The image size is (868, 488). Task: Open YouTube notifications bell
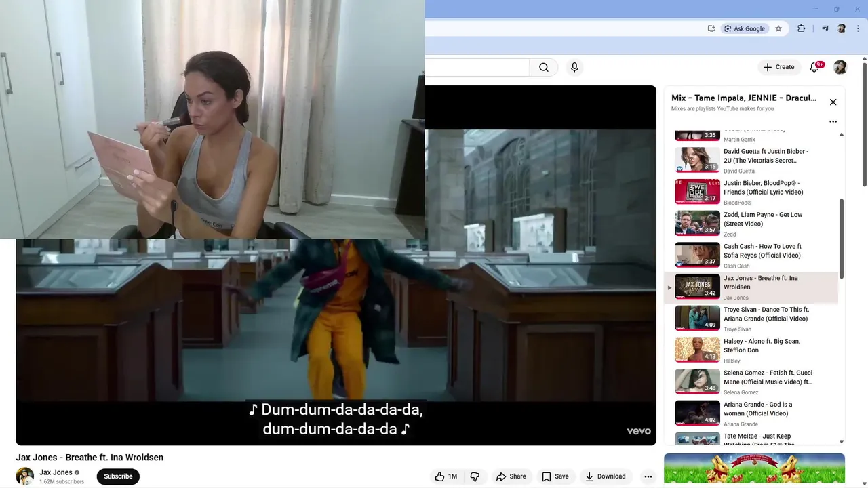pos(815,67)
